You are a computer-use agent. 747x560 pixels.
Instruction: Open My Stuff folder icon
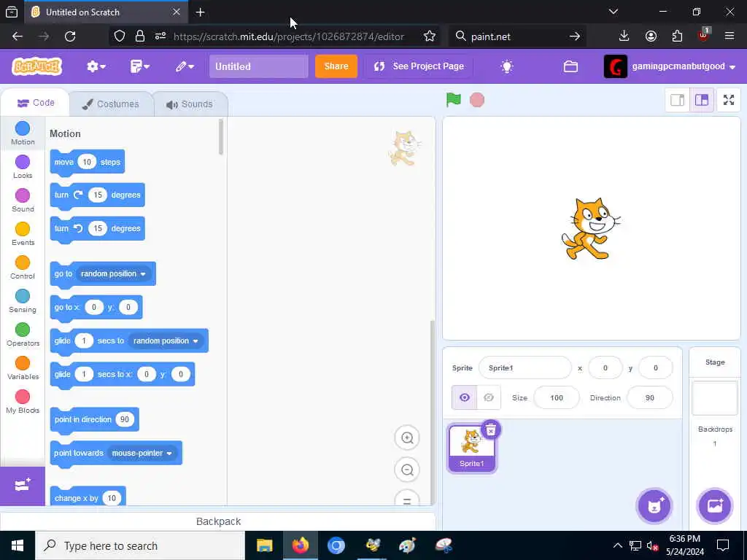(570, 66)
